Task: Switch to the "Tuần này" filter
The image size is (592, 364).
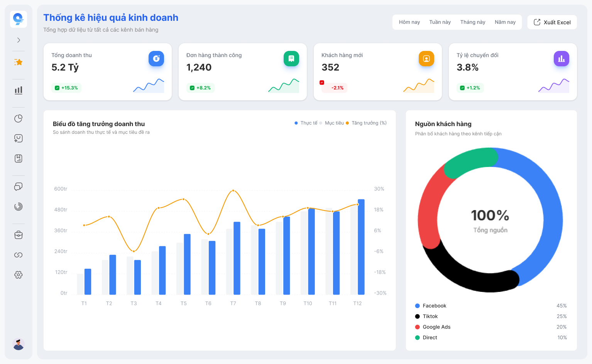Action: coord(440,22)
